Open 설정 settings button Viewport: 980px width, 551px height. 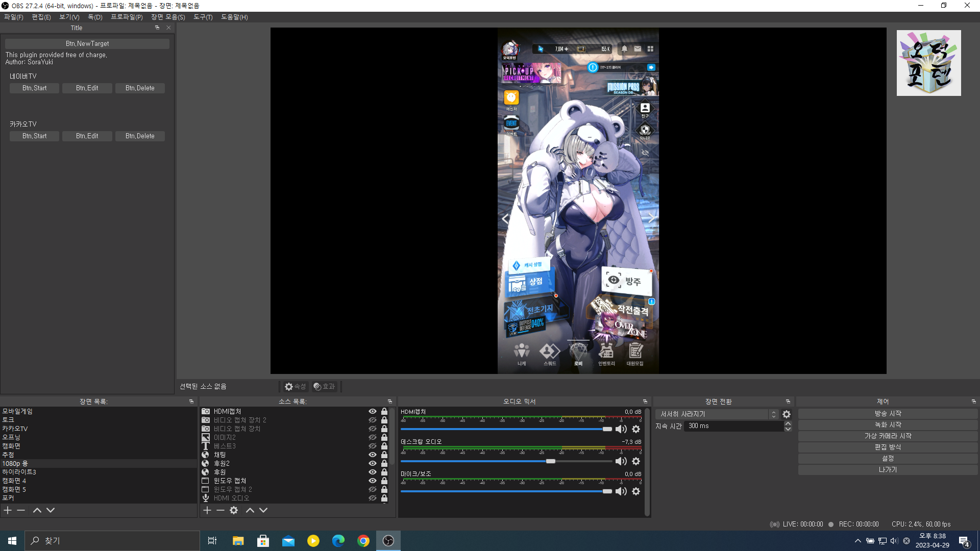pyautogui.click(x=888, y=459)
